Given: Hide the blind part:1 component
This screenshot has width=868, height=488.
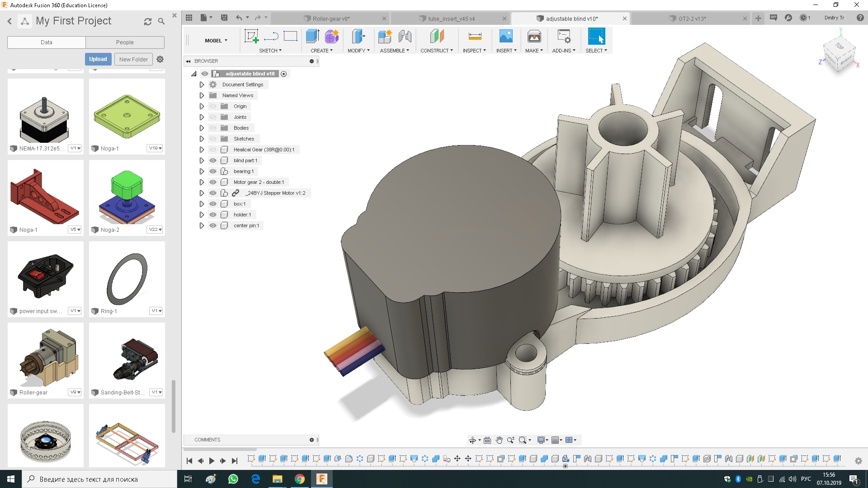Looking at the screenshot, I should (213, 160).
